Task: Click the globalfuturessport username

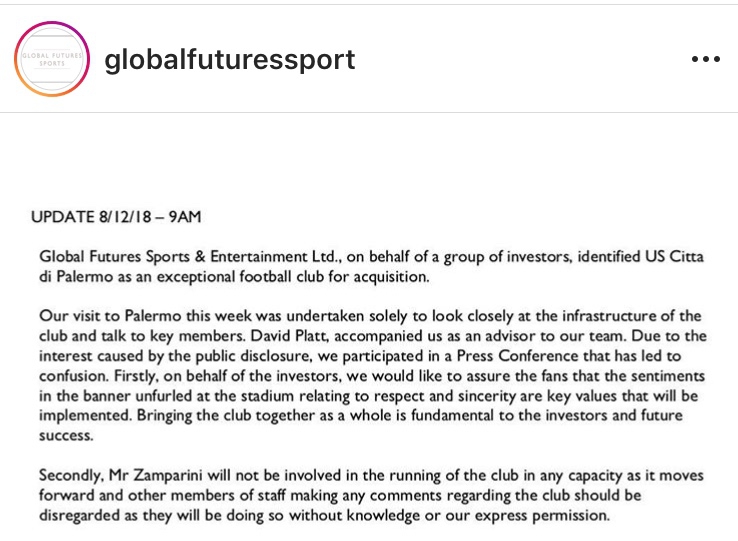Action: point(229,59)
